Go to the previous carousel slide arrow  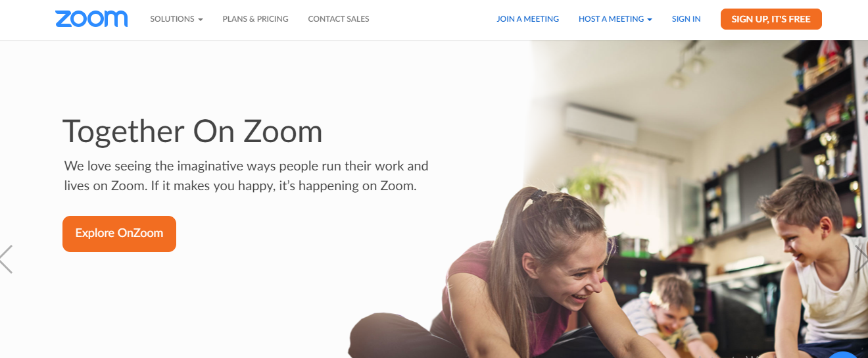point(6,259)
